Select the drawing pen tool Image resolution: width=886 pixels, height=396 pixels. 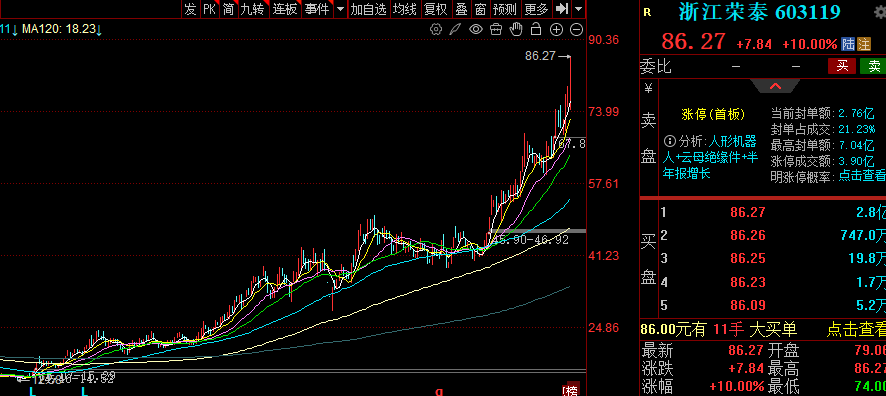(x=455, y=29)
